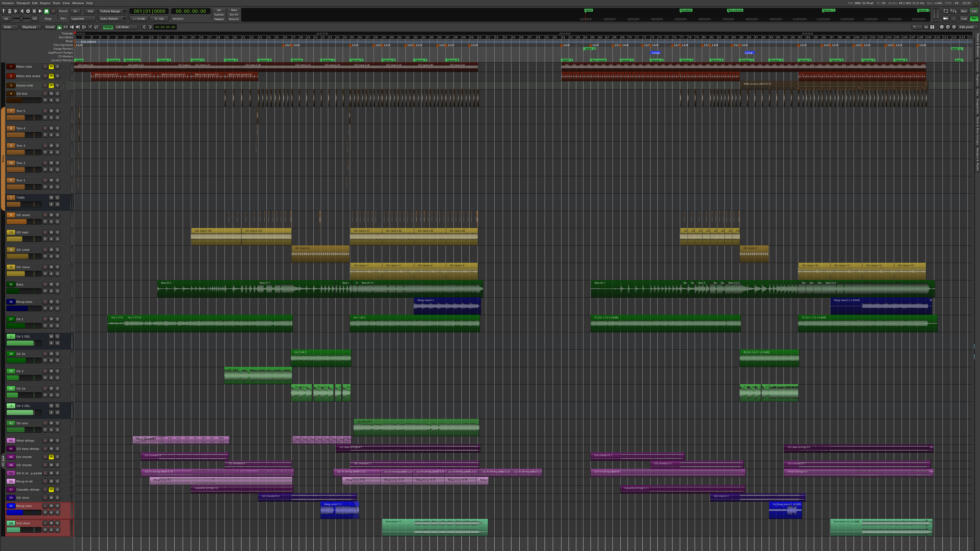Screen dimensions: 980x551
Task: Select the Cut scissors tool
Action: (x=71, y=27)
